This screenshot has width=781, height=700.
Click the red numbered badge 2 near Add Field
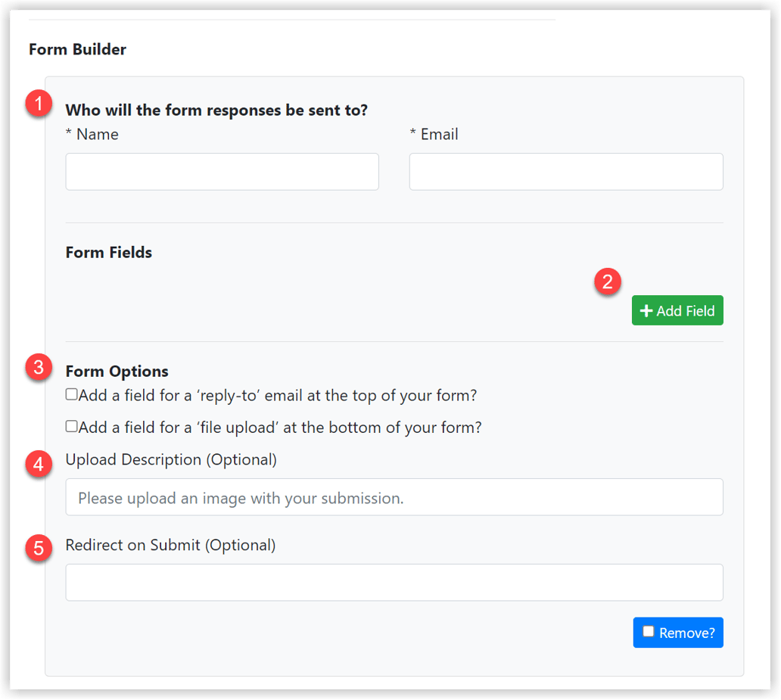608,282
